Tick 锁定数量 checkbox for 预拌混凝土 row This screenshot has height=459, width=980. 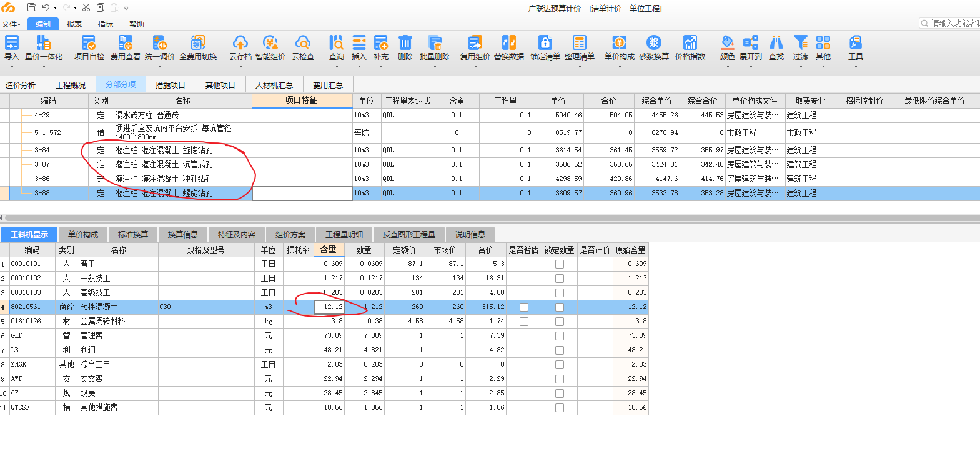(x=560, y=307)
